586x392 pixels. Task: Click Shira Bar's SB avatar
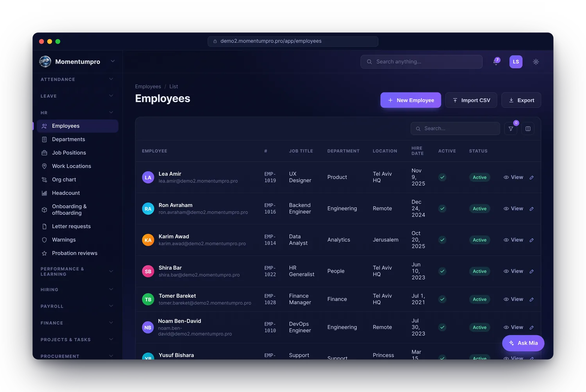[148, 271]
